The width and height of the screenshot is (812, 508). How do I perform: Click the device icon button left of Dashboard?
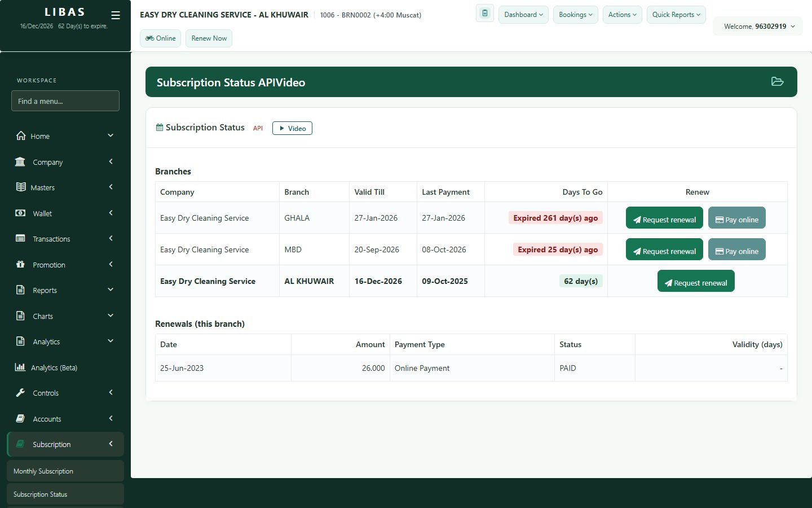coord(485,14)
